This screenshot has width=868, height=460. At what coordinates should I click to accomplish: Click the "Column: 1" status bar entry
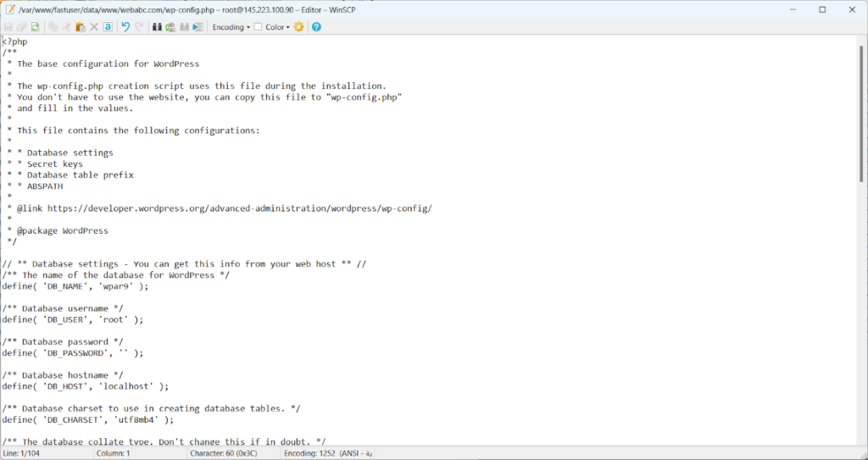tap(114, 453)
